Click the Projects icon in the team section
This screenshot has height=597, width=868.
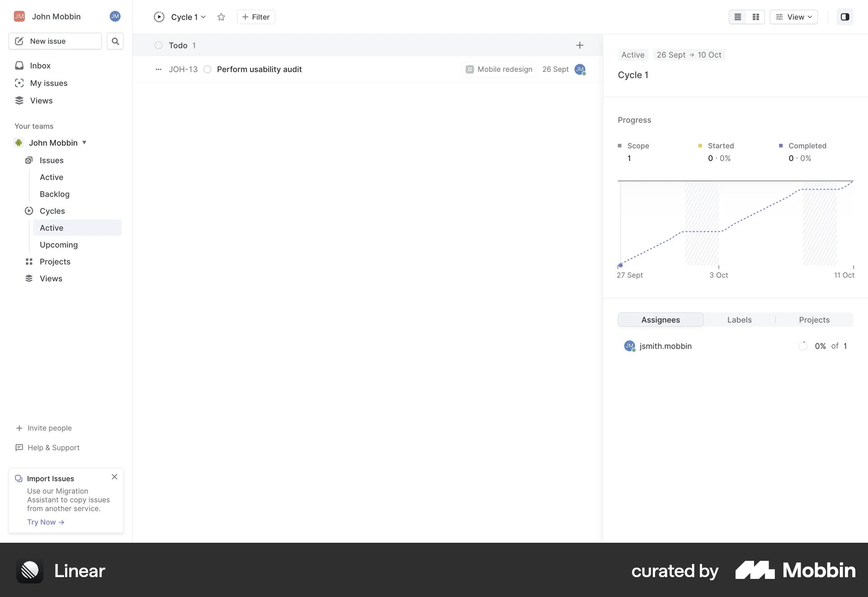coord(29,261)
